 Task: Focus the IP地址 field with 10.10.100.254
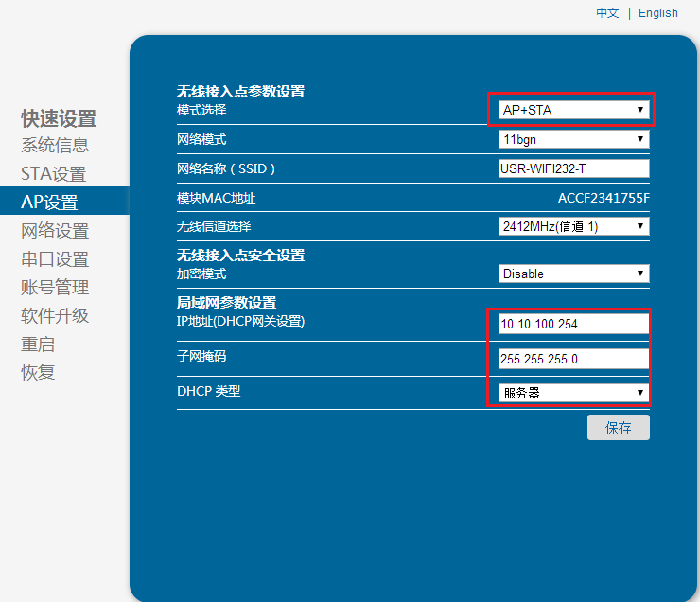pyautogui.click(x=573, y=324)
